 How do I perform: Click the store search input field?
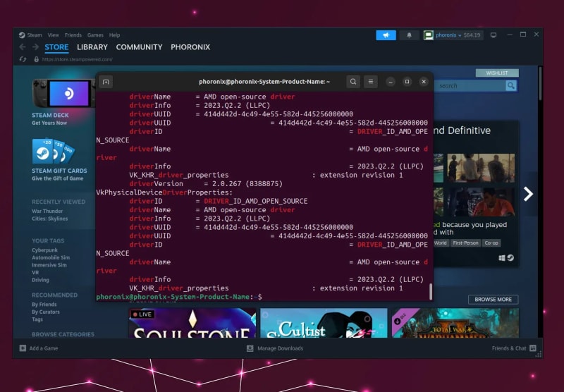(x=470, y=85)
